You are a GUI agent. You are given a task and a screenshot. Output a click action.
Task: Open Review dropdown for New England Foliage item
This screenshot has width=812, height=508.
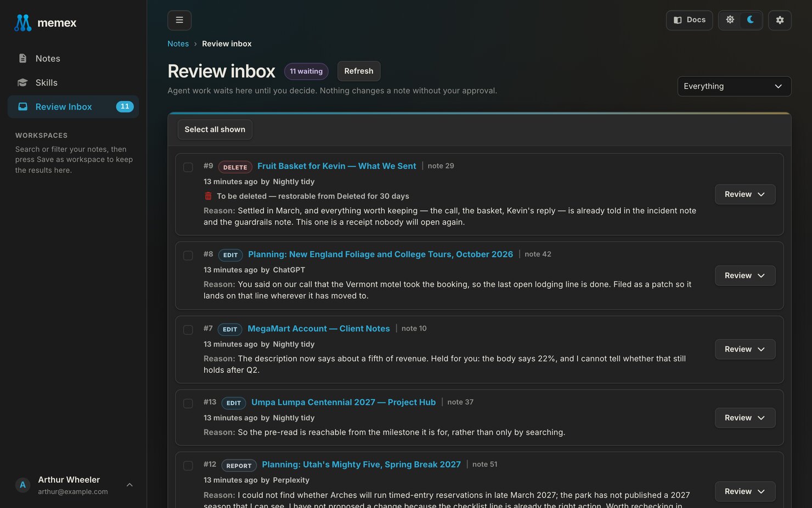(x=745, y=276)
